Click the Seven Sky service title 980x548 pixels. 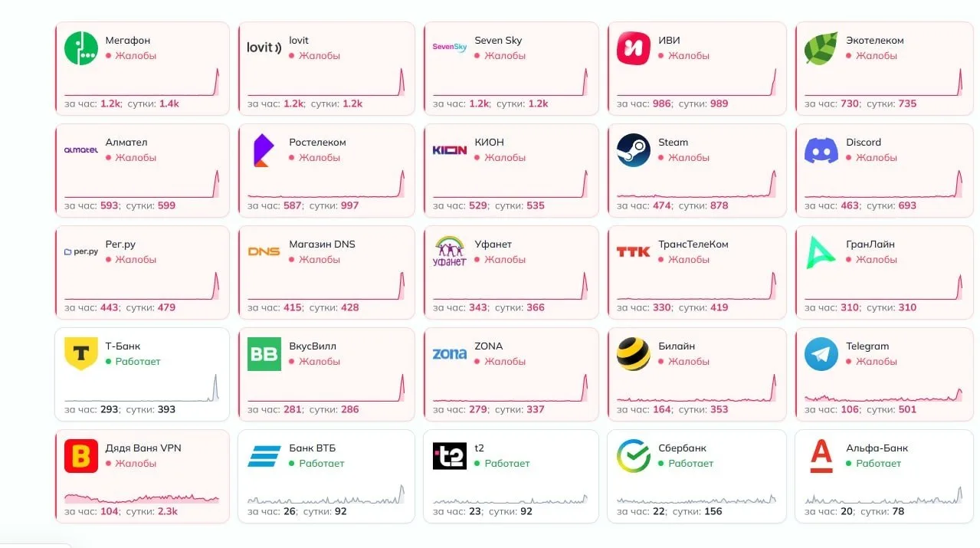498,40
